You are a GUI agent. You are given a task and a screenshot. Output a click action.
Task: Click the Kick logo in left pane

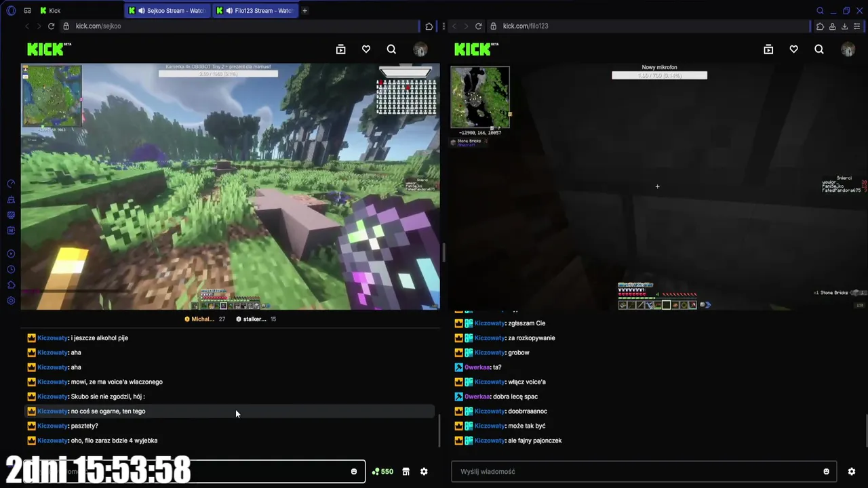[x=48, y=49]
